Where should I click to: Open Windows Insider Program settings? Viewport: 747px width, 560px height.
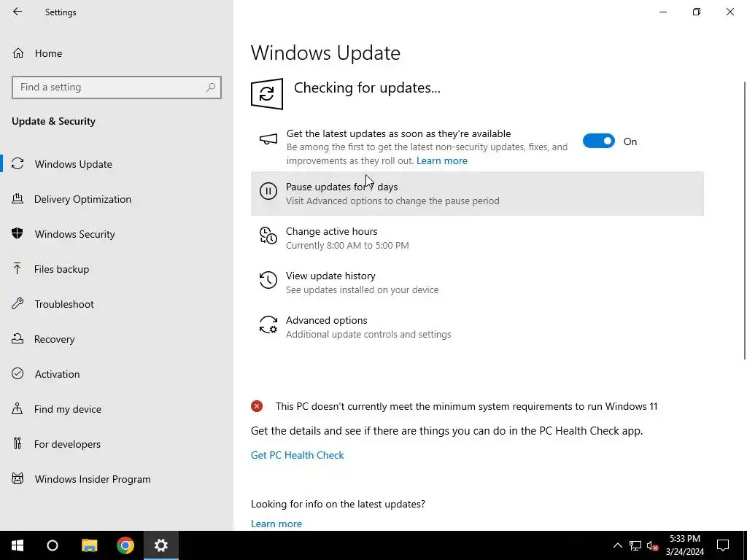[x=117, y=479]
